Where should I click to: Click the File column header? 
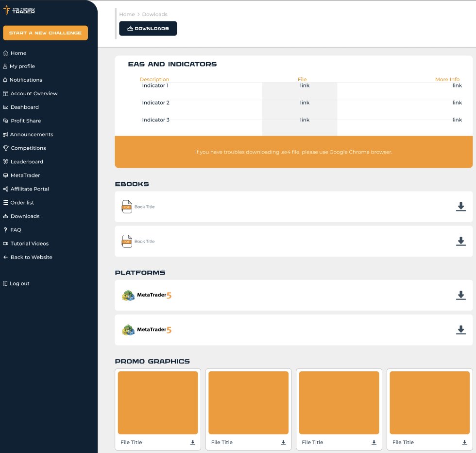point(302,79)
